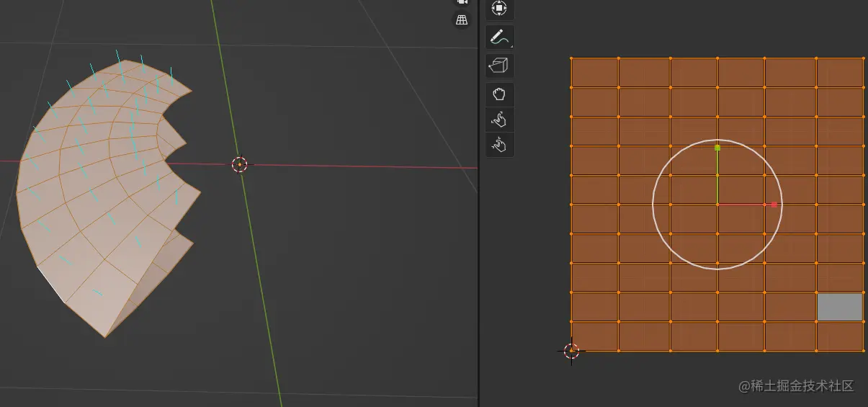Select the Relax UV sculpt tool
The width and height of the screenshot is (868, 407).
click(x=499, y=119)
